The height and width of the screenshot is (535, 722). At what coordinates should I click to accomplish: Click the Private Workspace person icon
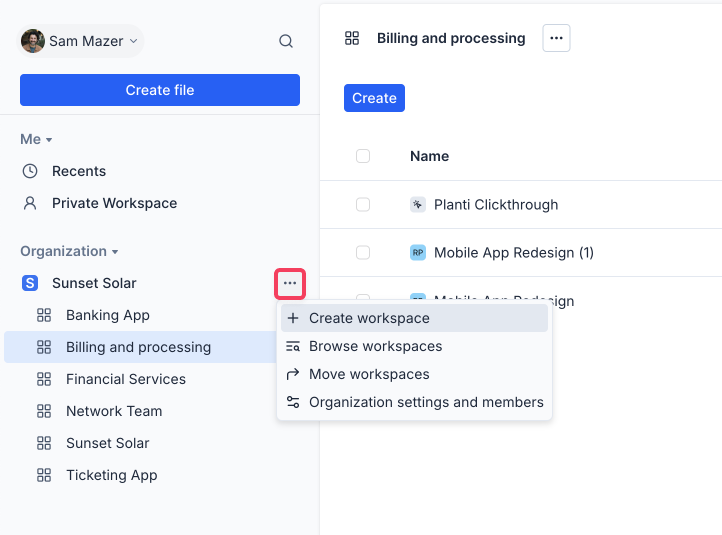(x=30, y=203)
